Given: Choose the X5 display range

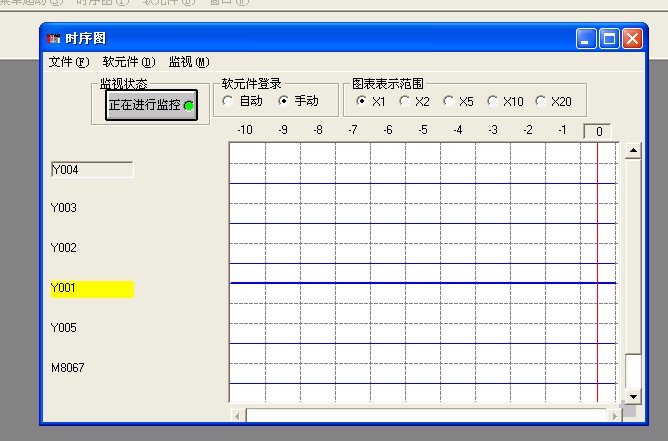Looking at the screenshot, I should (449, 101).
